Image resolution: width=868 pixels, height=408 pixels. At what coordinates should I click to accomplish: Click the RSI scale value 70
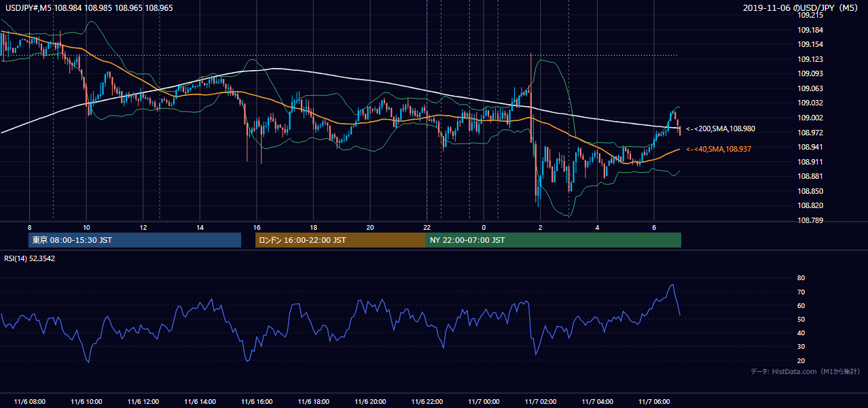[x=801, y=292]
